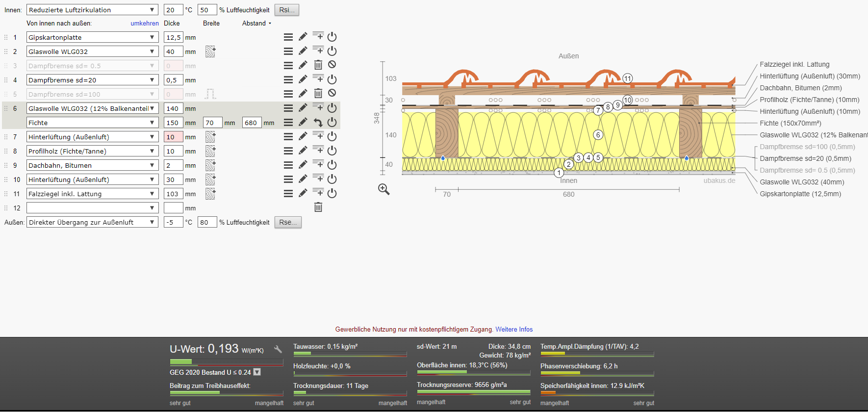Edit the Profilholz (Fichte/Tanne) layer
This screenshot has height=412, width=868.
click(x=303, y=151)
